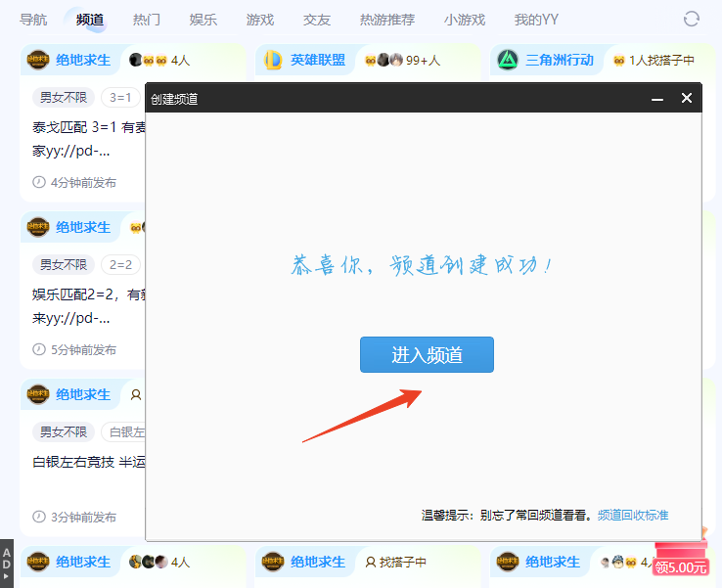This screenshot has height=588, width=722.
Task: Click the AD label at bottom left
Action: [x=7, y=564]
